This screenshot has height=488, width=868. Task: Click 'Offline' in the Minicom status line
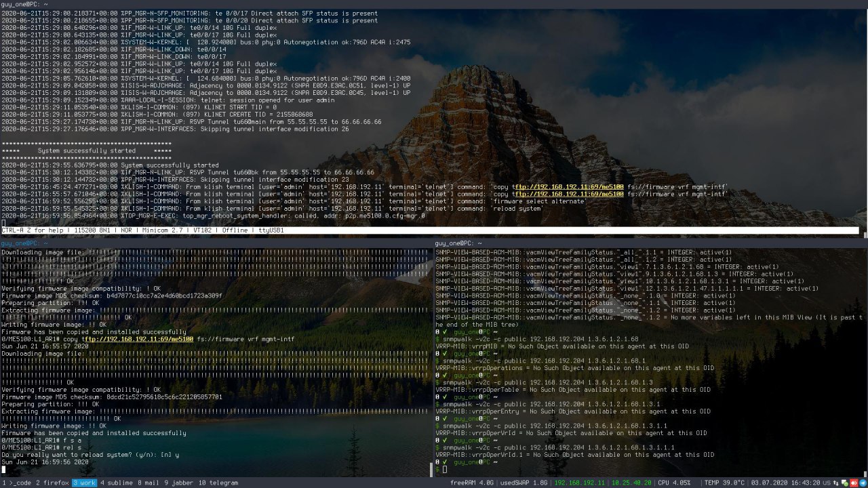pyautogui.click(x=235, y=230)
